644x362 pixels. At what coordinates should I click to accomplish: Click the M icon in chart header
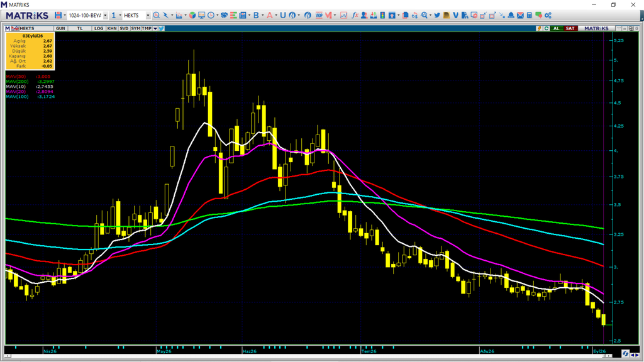[8, 28]
